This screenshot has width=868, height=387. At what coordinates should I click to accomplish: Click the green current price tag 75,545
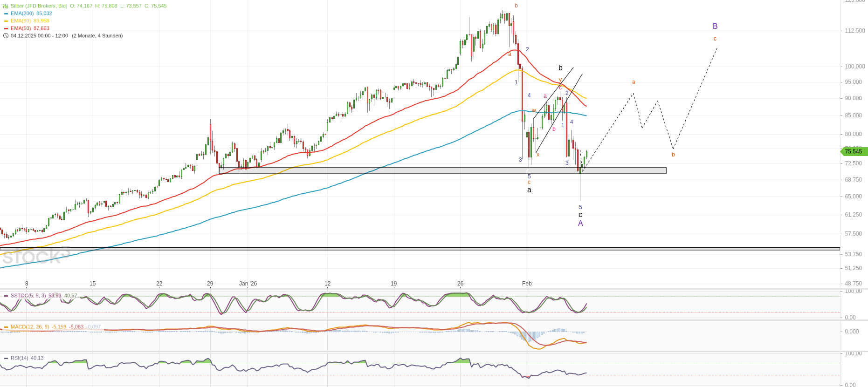854,151
